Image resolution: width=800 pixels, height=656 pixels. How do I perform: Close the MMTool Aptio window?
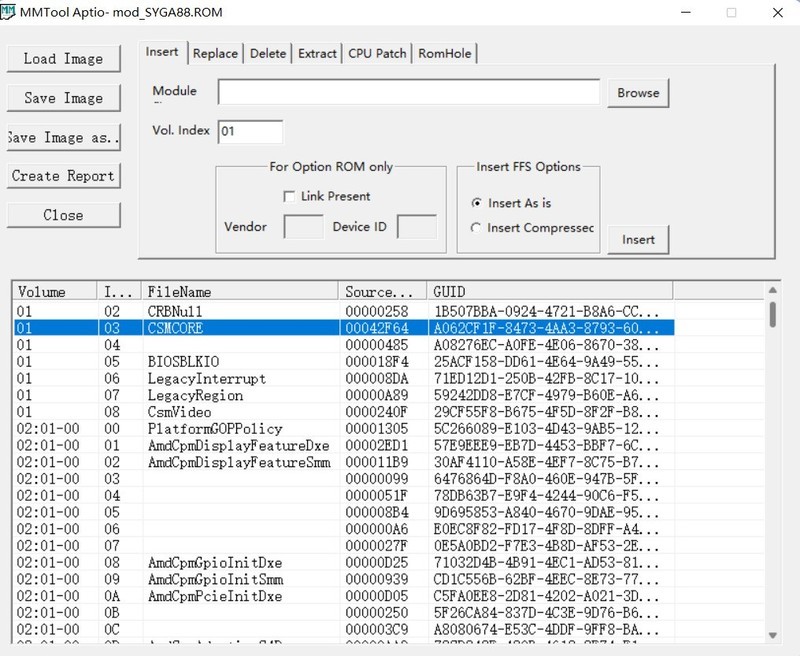pos(778,12)
